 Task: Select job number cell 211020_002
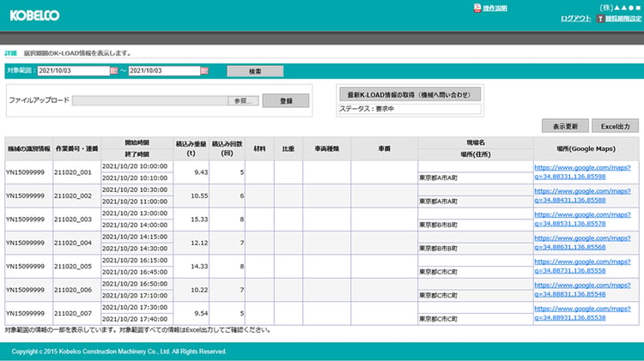pos(76,196)
